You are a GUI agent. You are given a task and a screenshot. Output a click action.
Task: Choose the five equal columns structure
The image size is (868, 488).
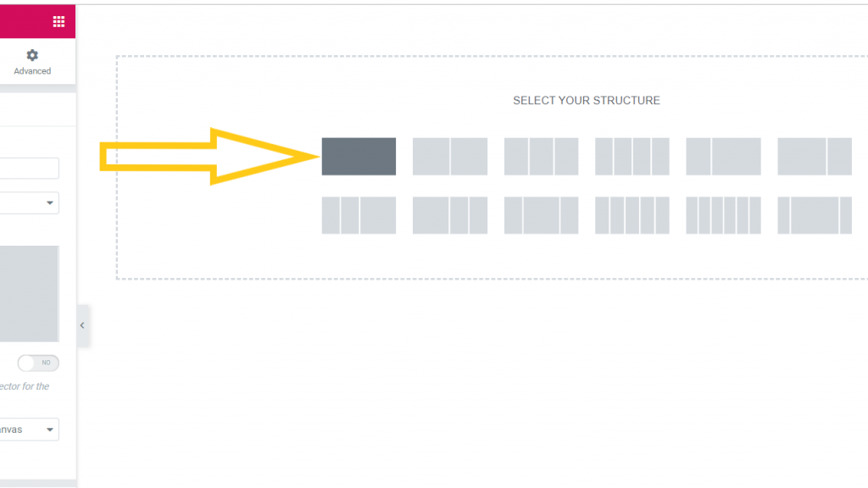[632, 215]
